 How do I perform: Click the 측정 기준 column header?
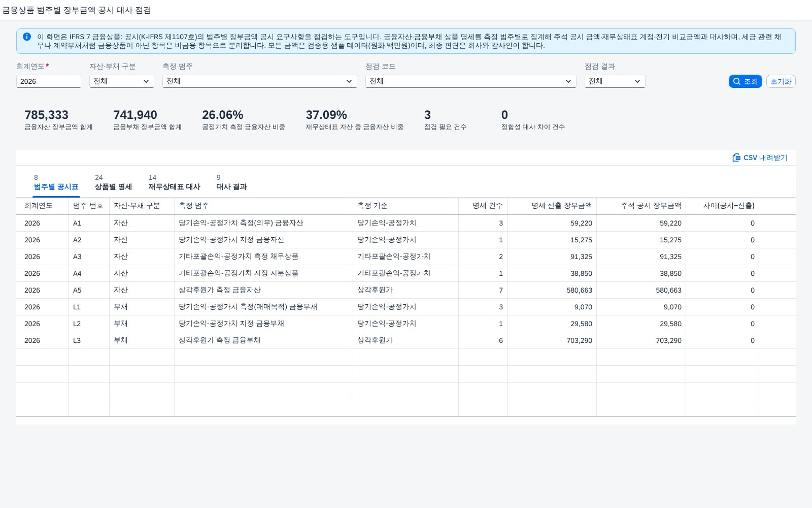click(405, 206)
